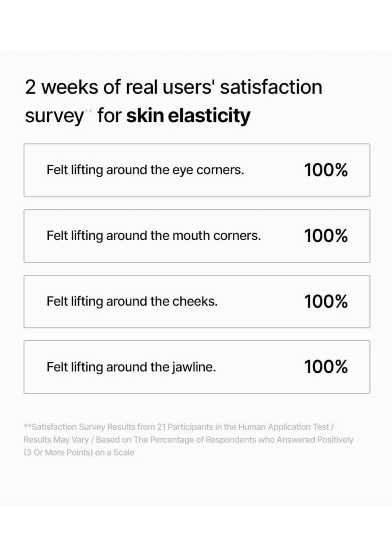Click "Felt lifting around the eye corners." text
Image resolution: width=392 pixels, height=556 pixels.
(x=145, y=170)
